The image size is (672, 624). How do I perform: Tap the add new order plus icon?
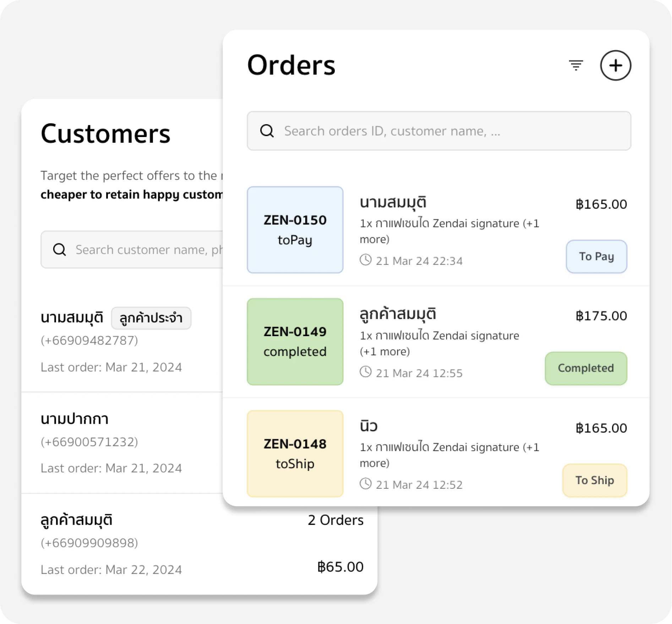[x=616, y=65]
